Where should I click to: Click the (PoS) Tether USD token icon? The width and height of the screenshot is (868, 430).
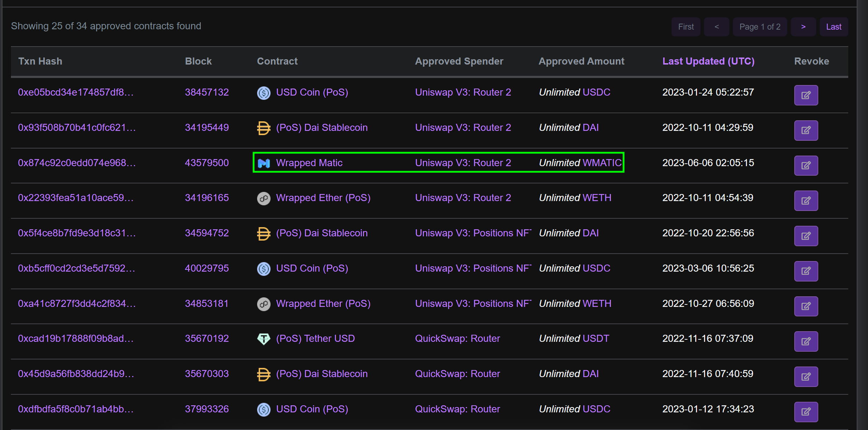(263, 339)
